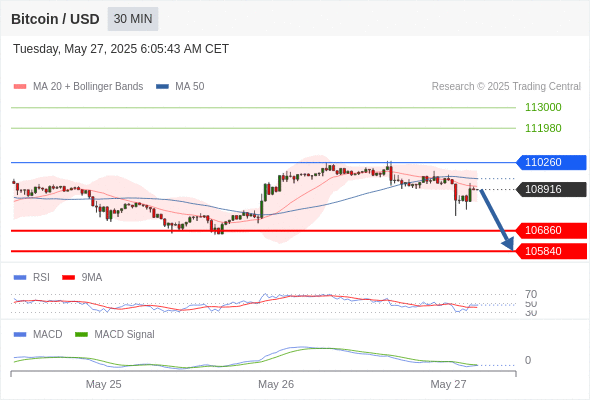The height and width of the screenshot is (400, 590).
Task: Click the 111980 green resistance label
Action: (x=543, y=128)
